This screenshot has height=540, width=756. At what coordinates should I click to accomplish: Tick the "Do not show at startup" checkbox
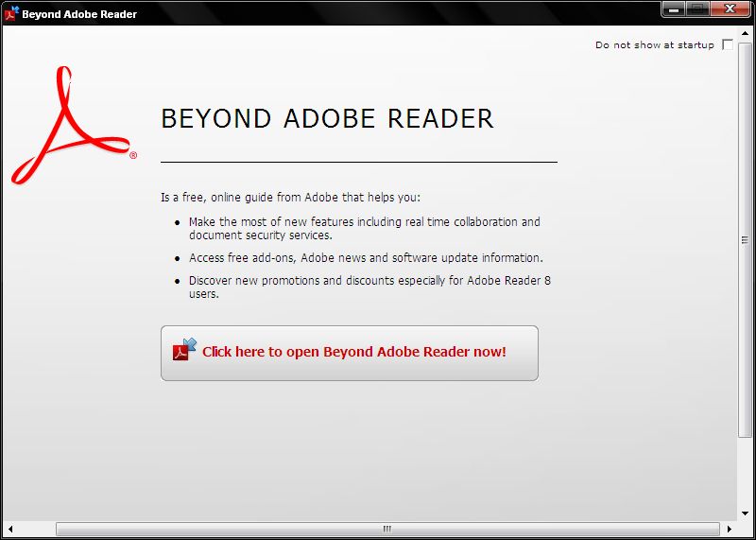[x=728, y=44]
